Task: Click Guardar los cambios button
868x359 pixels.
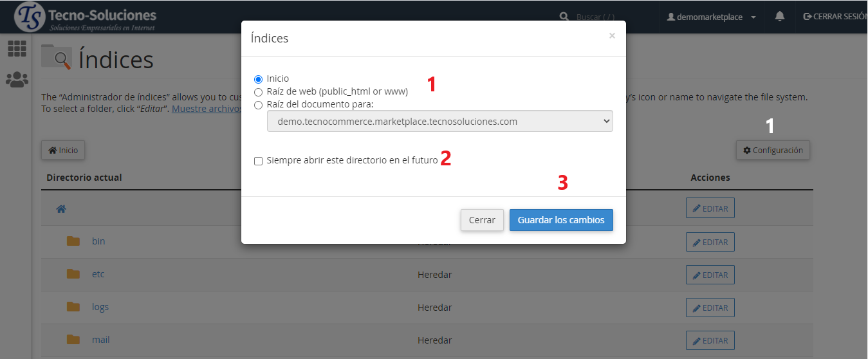Action: (561, 220)
